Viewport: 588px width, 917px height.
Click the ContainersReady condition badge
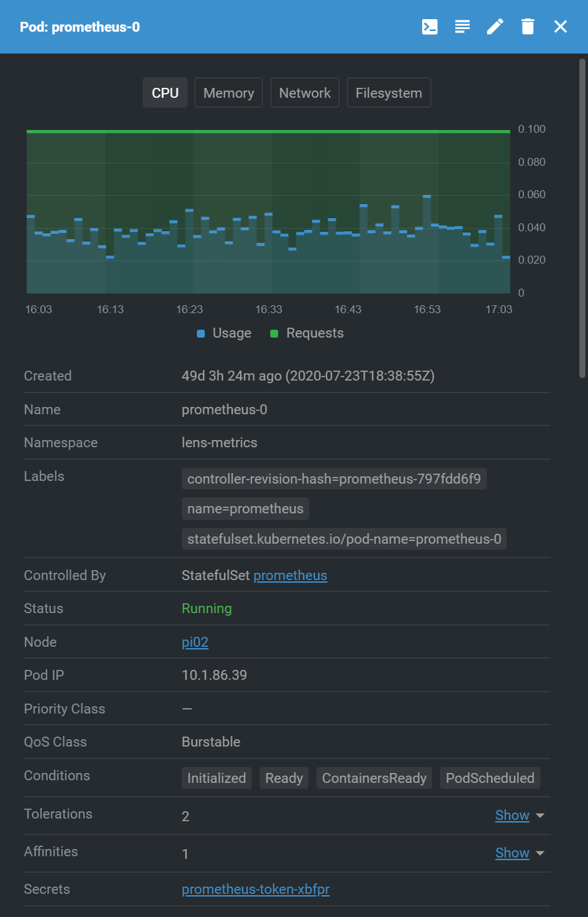pos(375,778)
